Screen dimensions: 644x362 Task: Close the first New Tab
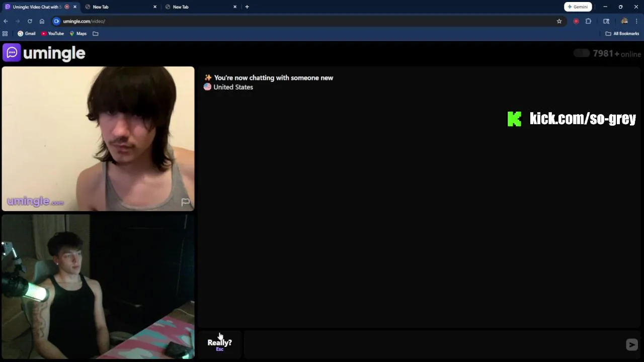pyautogui.click(x=155, y=7)
